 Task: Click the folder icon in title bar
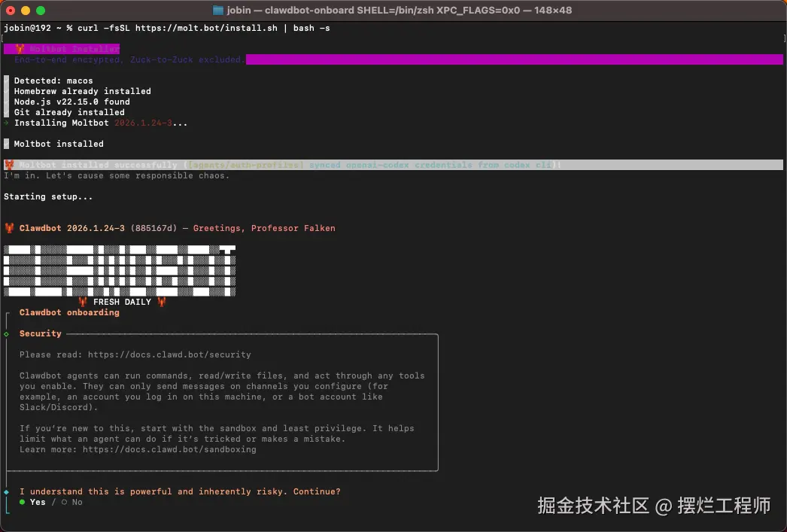(218, 10)
